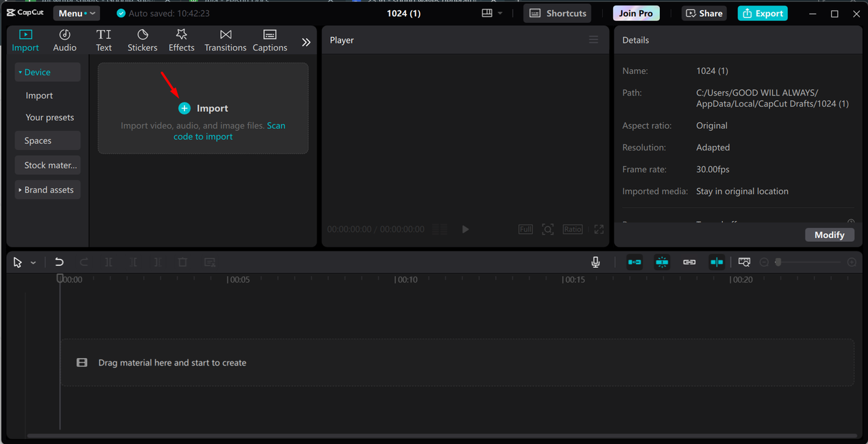Screen dimensions: 868x444
Task: Toggle the player quality/grid icon
Action: click(439, 230)
